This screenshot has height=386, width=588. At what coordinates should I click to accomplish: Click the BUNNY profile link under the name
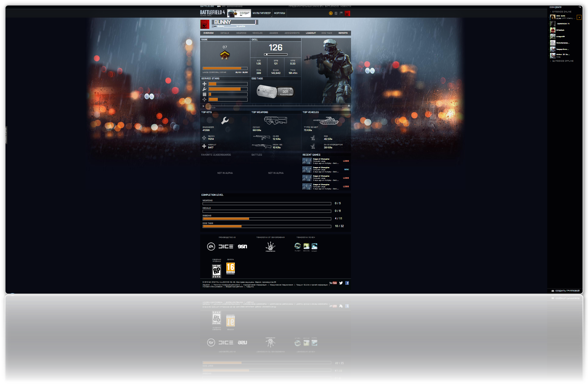(x=231, y=26)
